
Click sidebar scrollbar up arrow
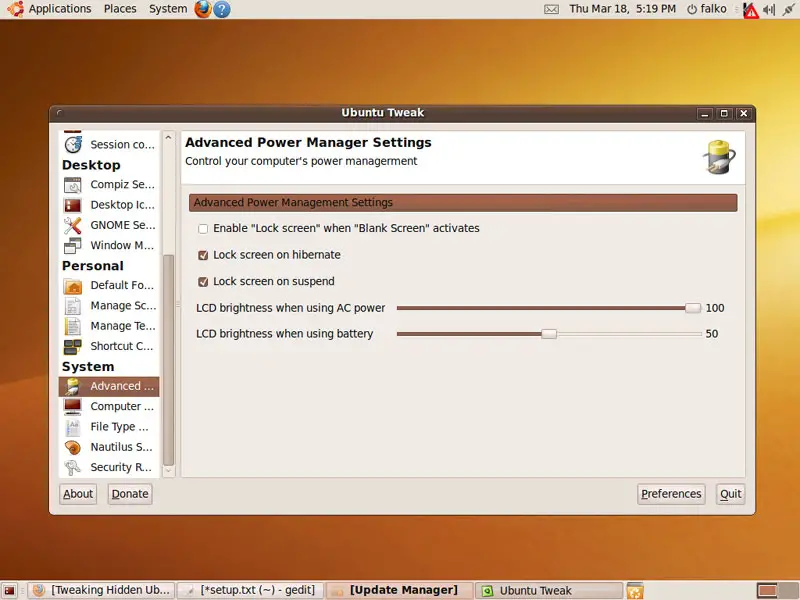(168, 138)
